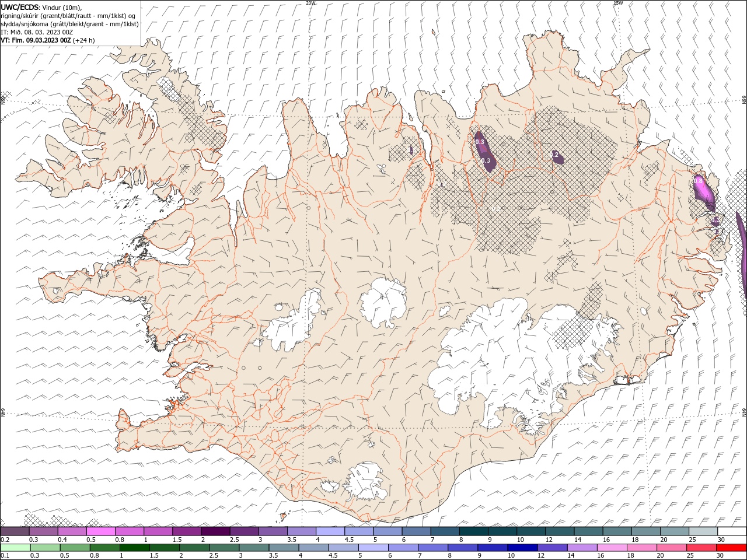Click the bottom-row 0.1 pale green swatch
The width and height of the screenshot is (747, 560).
15,548
